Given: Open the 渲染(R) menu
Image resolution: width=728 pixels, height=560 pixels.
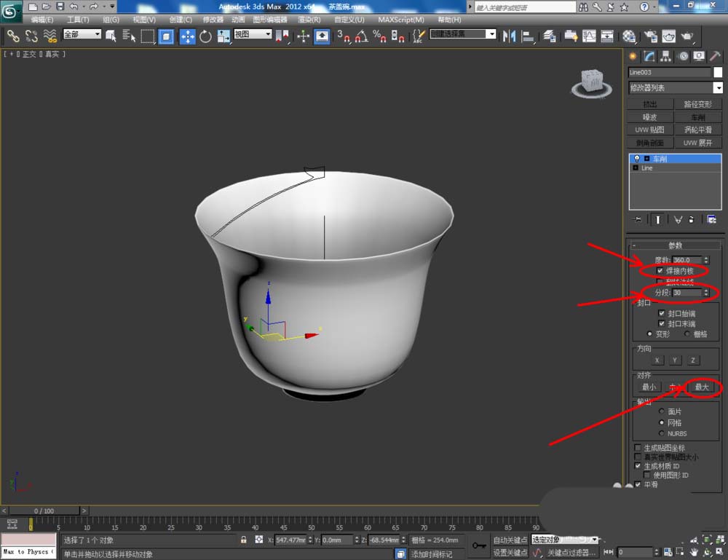Looking at the screenshot, I should click(309, 20).
